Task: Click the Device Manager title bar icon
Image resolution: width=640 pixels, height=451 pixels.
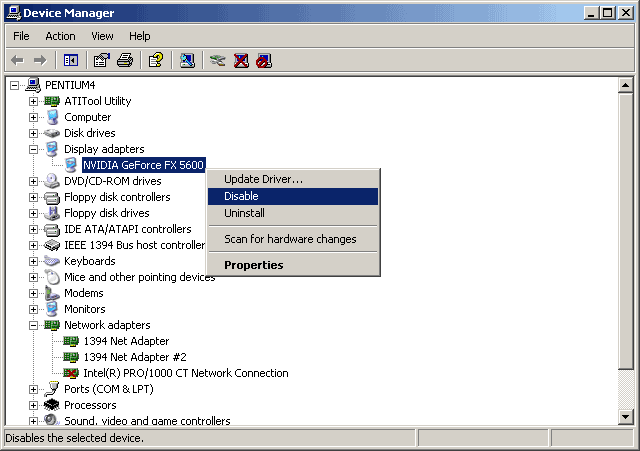Action: click(13, 13)
